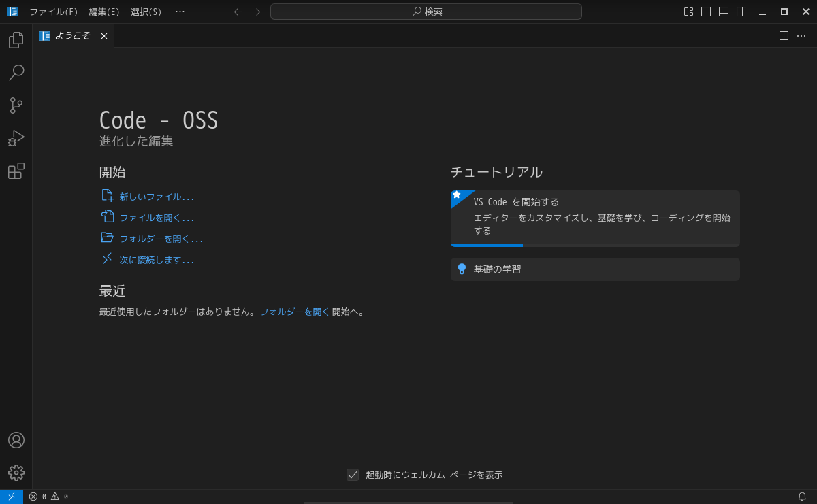The width and height of the screenshot is (817, 504).
Task: Close the ようこそ tab
Action: click(104, 36)
